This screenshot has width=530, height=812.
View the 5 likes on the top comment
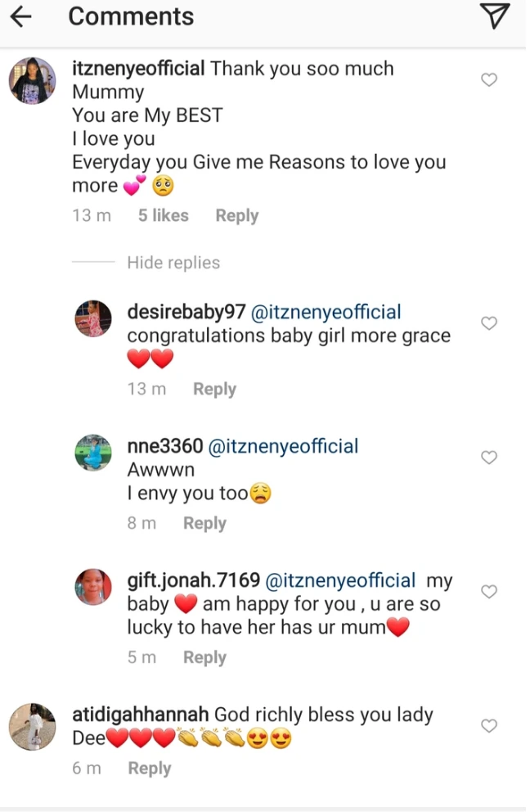click(x=164, y=215)
